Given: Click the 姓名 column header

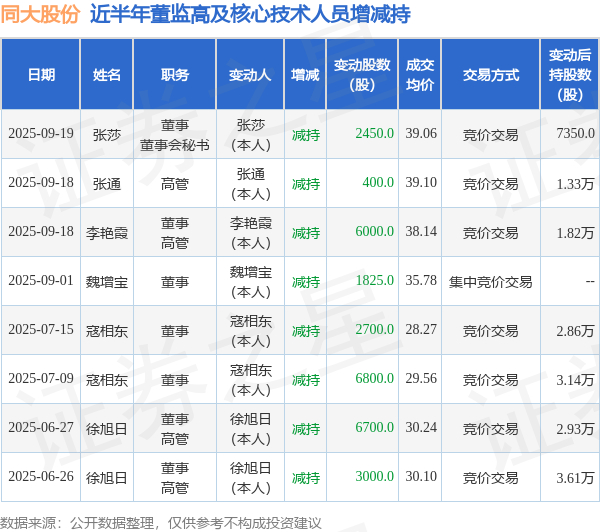Looking at the screenshot, I should [107, 75].
